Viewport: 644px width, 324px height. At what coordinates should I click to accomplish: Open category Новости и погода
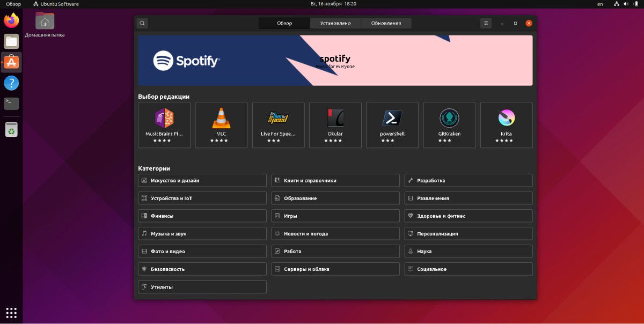click(335, 233)
